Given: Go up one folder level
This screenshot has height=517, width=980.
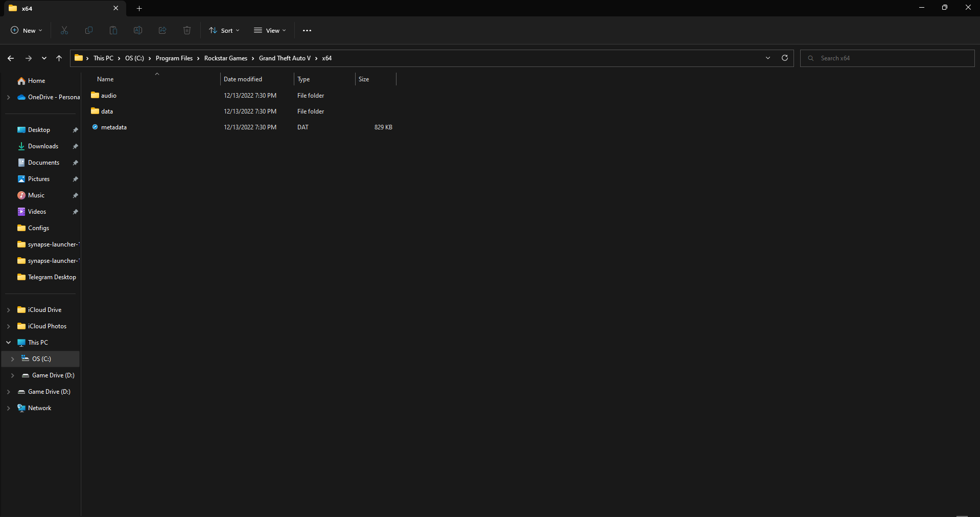Looking at the screenshot, I should 59,58.
